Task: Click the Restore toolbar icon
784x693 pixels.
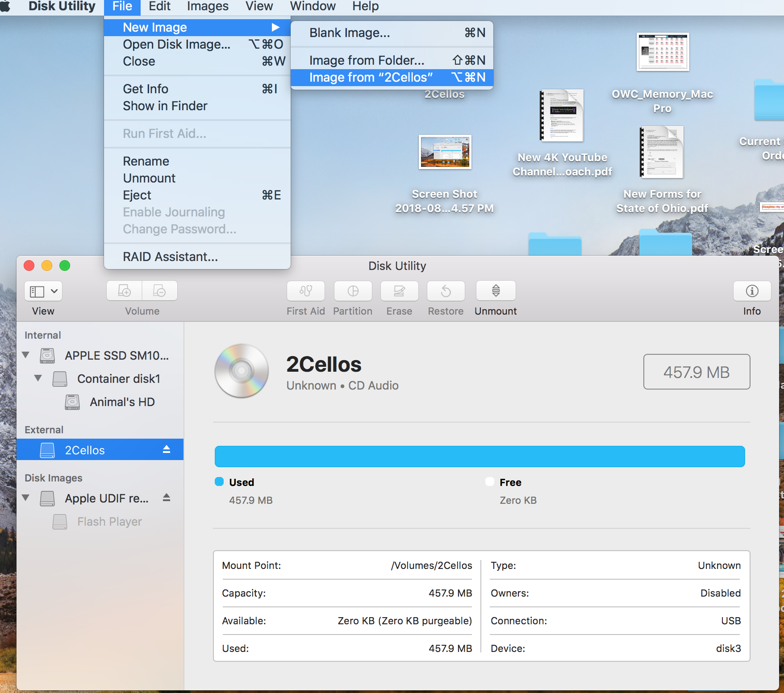Action: click(x=446, y=291)
